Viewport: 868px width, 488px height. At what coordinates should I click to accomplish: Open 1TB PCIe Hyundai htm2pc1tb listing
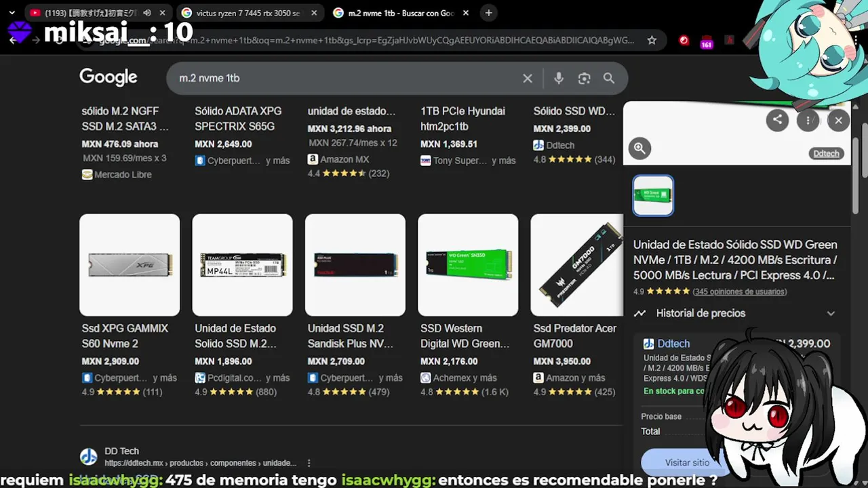point(462,119)
